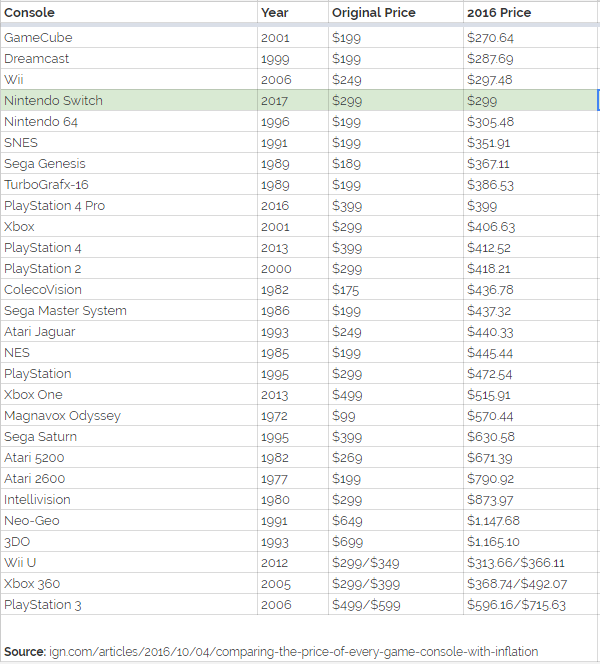
Task: Click the TurboGrafx-16 cell
Action: (129, 185)
